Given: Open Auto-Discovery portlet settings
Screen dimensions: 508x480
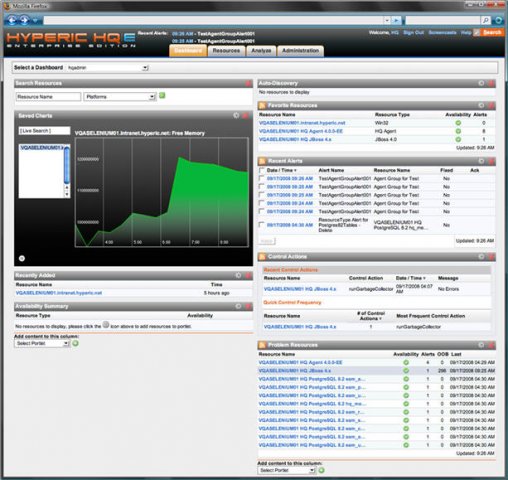Looking at the screenshot, I should pos(481,83).
